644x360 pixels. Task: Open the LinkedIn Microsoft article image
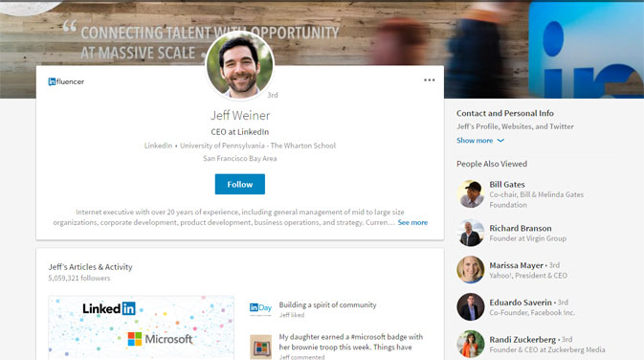pos(142,327)
